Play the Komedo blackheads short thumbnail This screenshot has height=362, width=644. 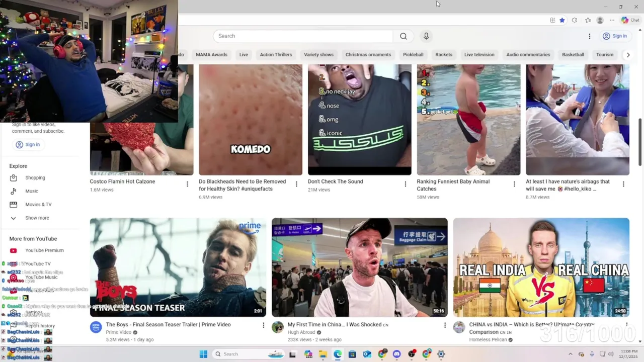251,120
